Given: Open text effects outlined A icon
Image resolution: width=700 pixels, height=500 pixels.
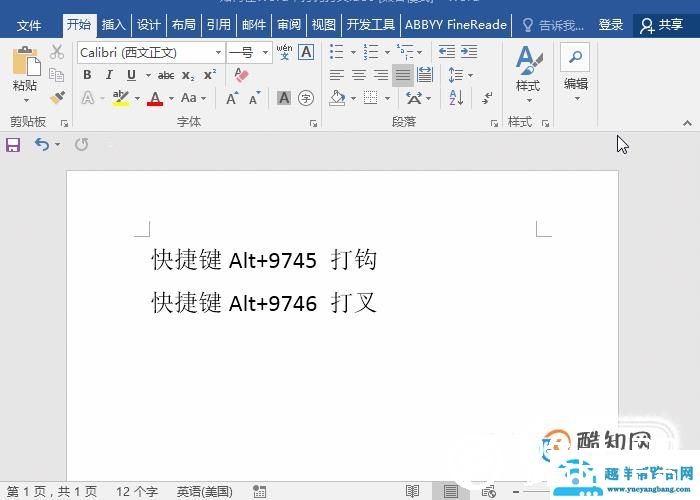Looking at the screenshot, I should pos(88,97).
